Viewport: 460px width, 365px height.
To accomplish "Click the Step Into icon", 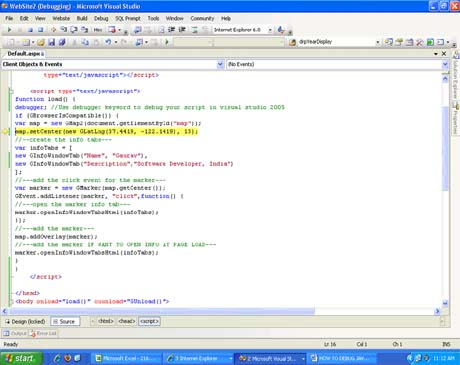I will coord(63,30).
